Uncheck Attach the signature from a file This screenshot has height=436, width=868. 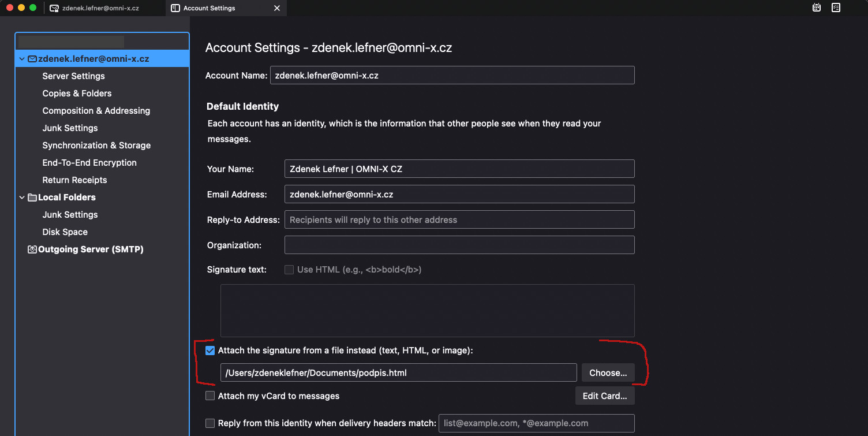coord(210,351)
